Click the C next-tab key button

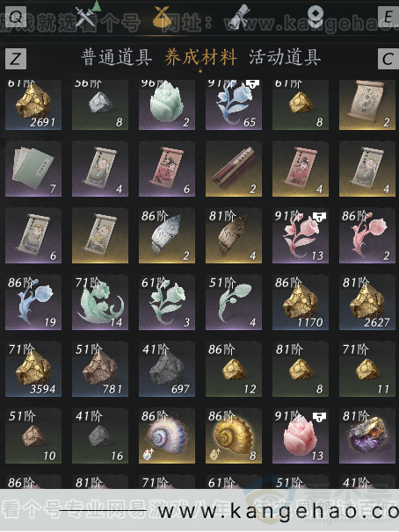(388, 59)
